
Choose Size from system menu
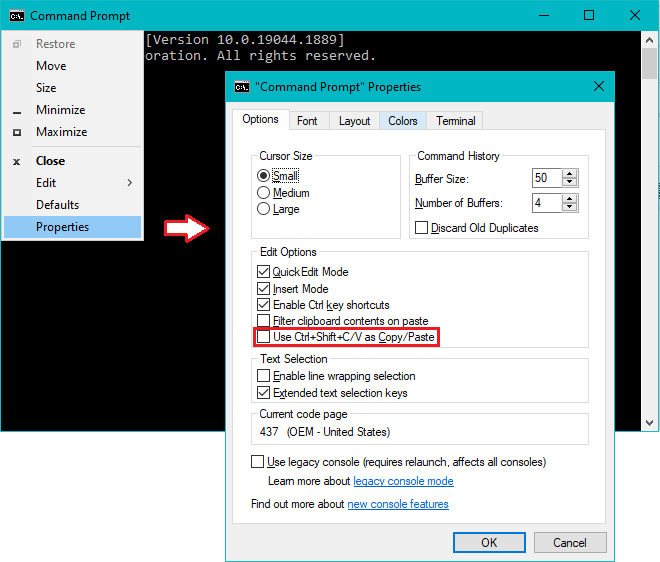72,88
